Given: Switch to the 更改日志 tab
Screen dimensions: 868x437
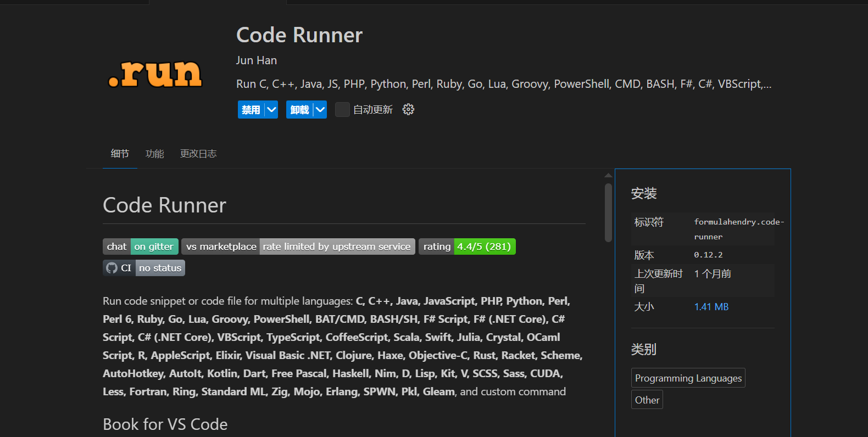Looking at the screenshot, I should 198,154.
